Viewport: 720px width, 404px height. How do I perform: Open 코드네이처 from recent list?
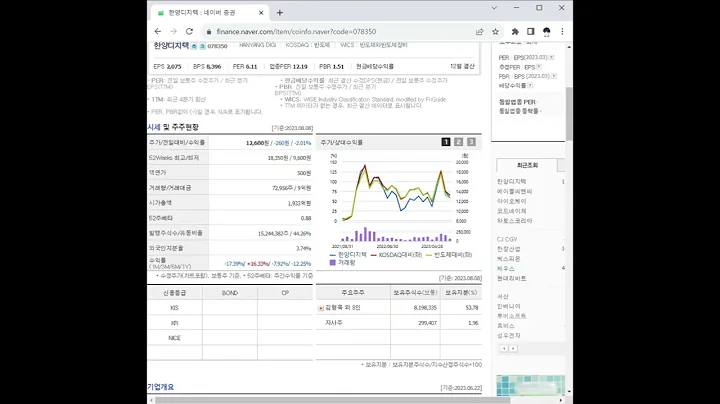click(511, 211)
